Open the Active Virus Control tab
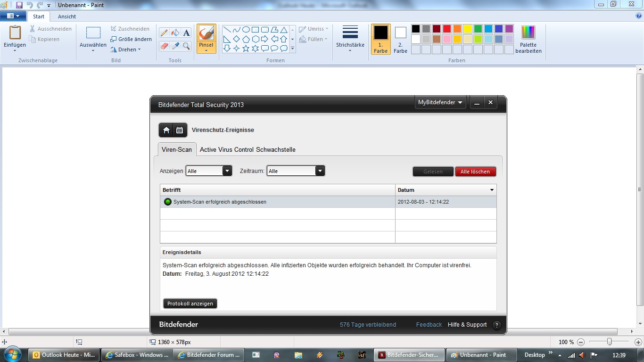Screen dimensions: 644x362 click(x=227, y=149)
